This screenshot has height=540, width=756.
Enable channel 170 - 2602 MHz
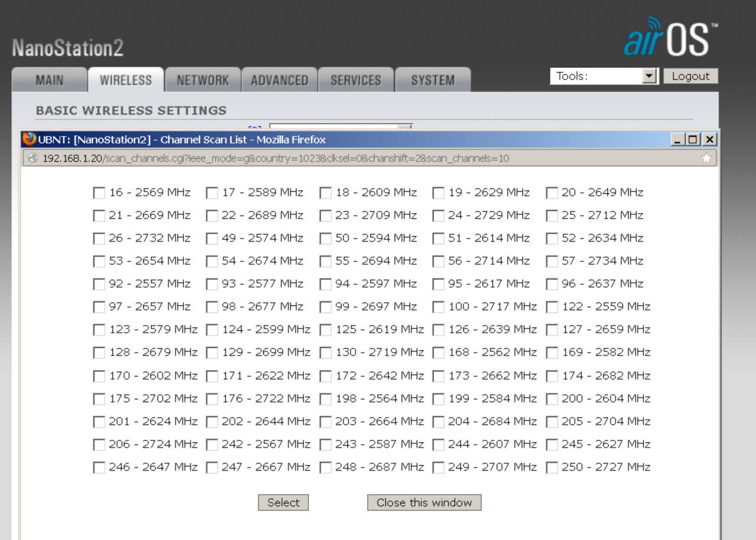coord(99,377)
